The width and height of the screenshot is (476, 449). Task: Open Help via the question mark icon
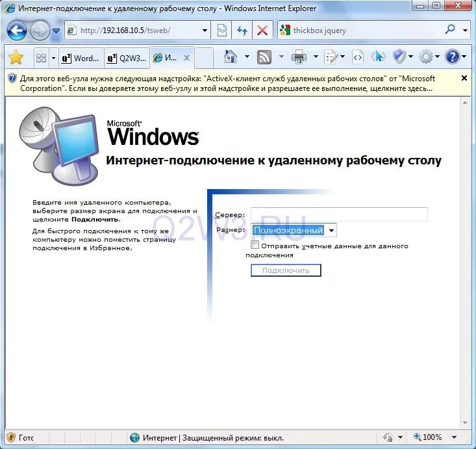pos(452,57)
